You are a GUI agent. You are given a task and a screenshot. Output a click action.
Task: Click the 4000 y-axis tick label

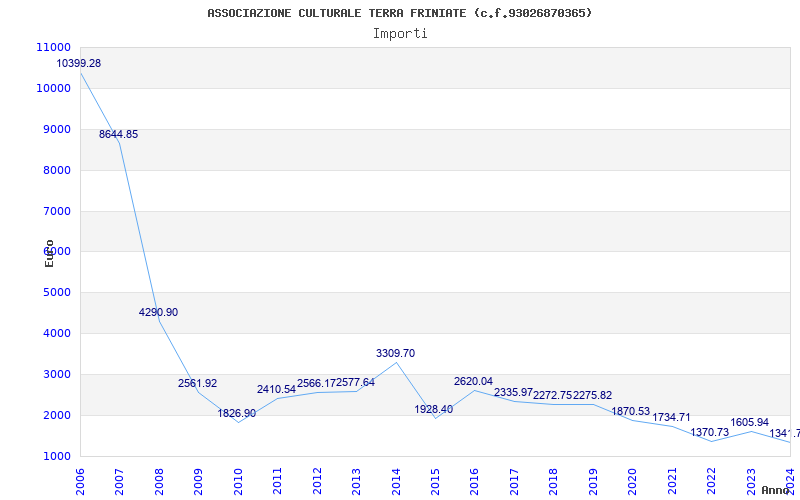(56, 333)
